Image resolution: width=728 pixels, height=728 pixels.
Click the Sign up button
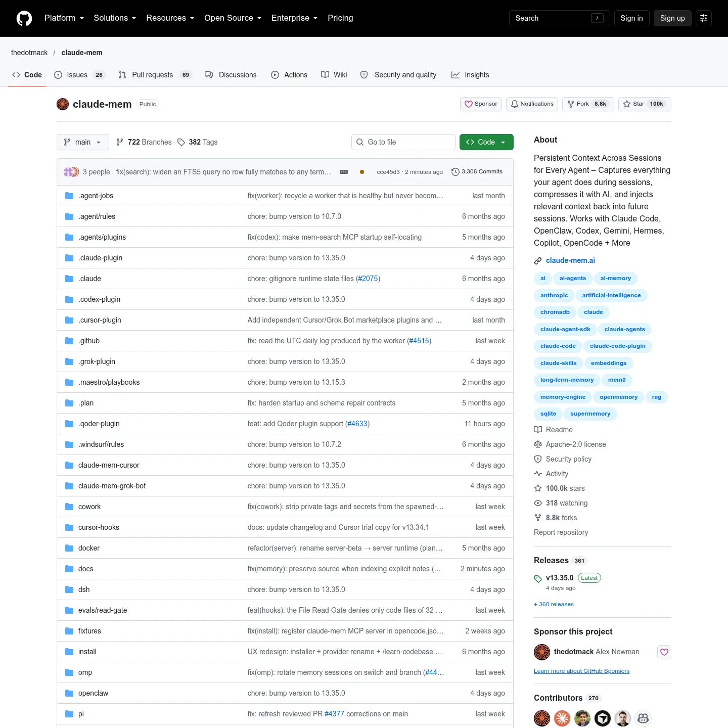coord(672,18)
